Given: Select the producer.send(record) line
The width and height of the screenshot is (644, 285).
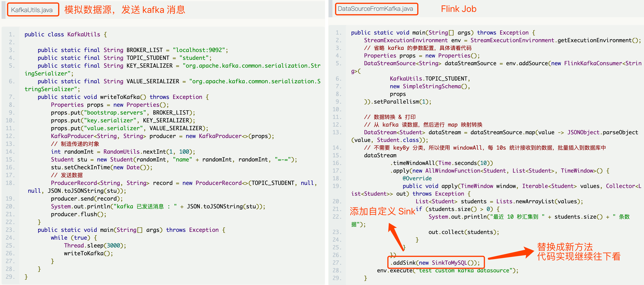Looking at the screenshot, I should click(x=87, y=199).
